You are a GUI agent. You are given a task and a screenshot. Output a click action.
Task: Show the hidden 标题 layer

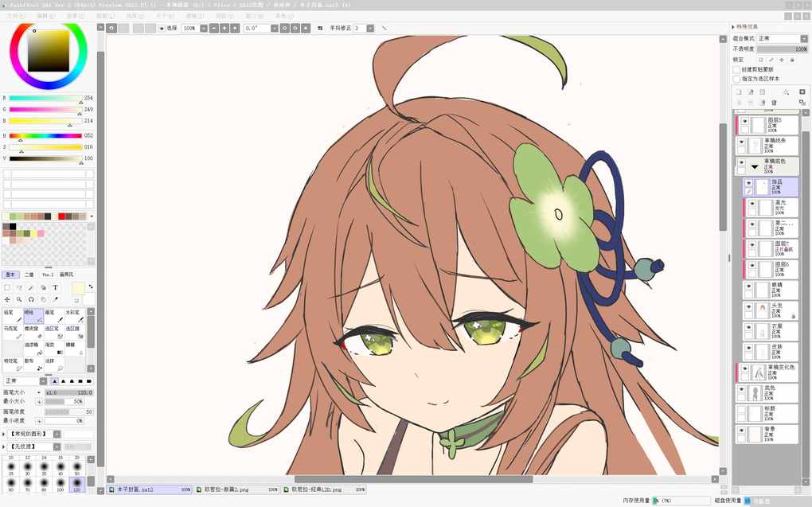[742, 410]
